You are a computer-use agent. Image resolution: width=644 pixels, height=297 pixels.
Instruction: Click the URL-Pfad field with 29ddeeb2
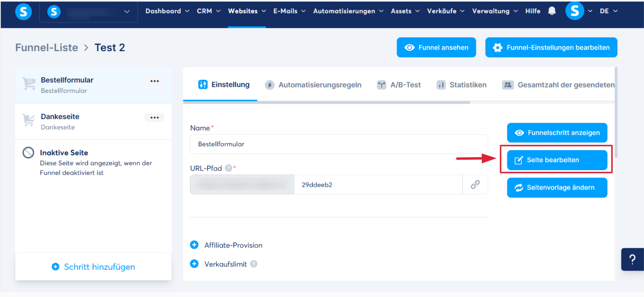click(378, 184)
